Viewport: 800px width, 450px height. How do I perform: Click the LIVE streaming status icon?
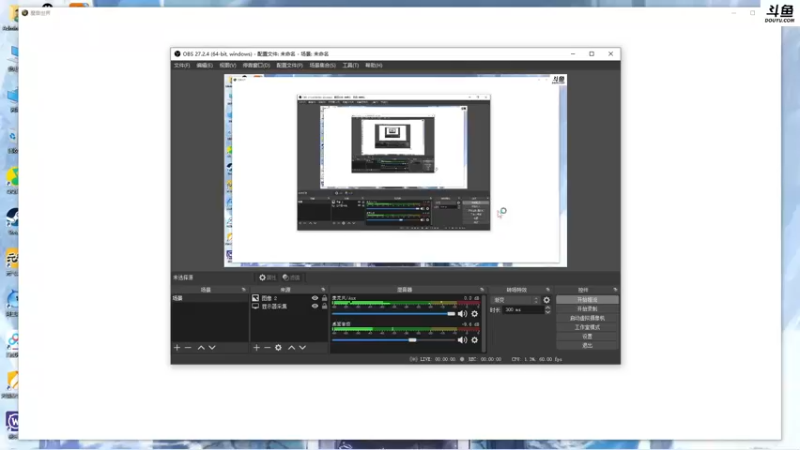(413, 359)
